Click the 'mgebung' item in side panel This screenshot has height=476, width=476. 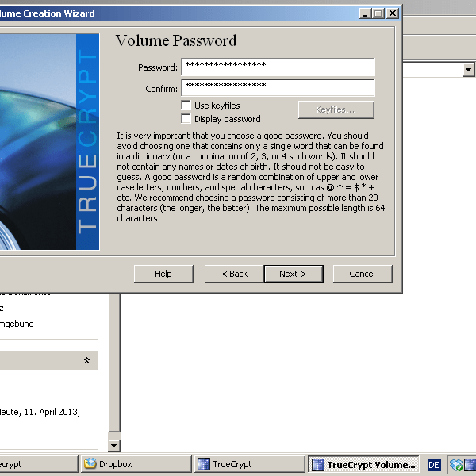pyautogui.click(x=17, y=324)
